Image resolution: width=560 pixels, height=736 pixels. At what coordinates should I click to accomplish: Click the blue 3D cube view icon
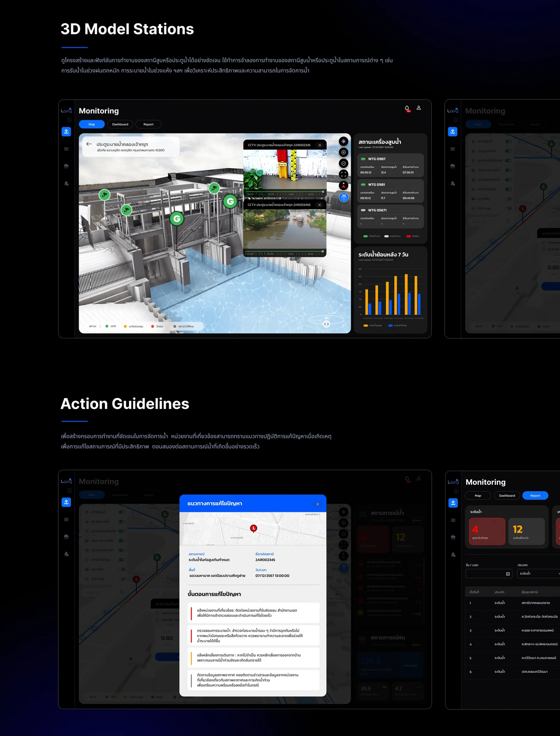(x=343, y=198)
